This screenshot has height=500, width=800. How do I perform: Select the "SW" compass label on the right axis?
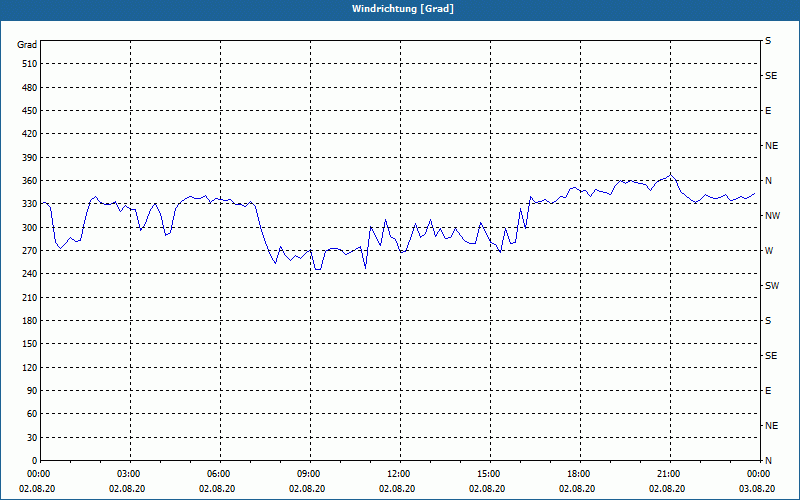pos(772,286)
